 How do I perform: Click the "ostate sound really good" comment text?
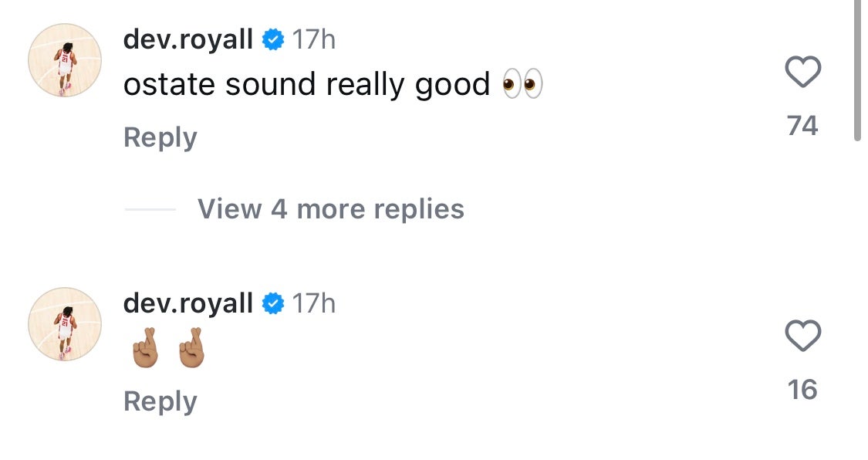click(x=306, y=85)
